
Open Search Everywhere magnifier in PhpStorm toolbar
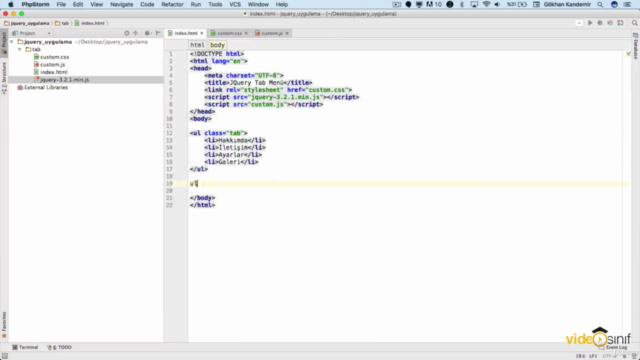(x=634, y=23)
